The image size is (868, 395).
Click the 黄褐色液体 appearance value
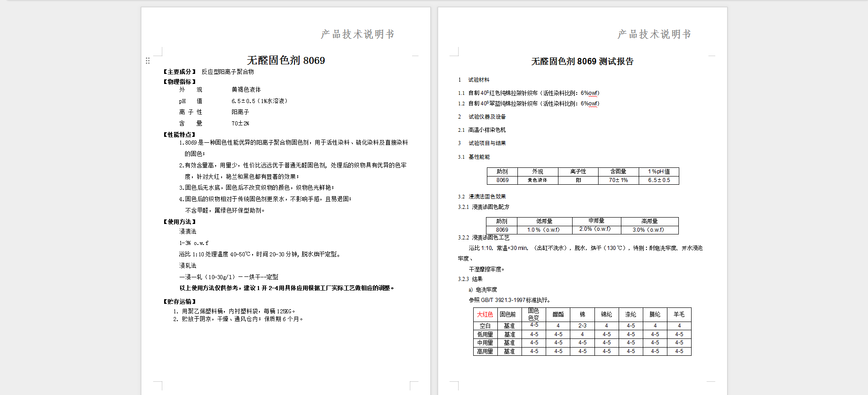[x=246, y=90]
